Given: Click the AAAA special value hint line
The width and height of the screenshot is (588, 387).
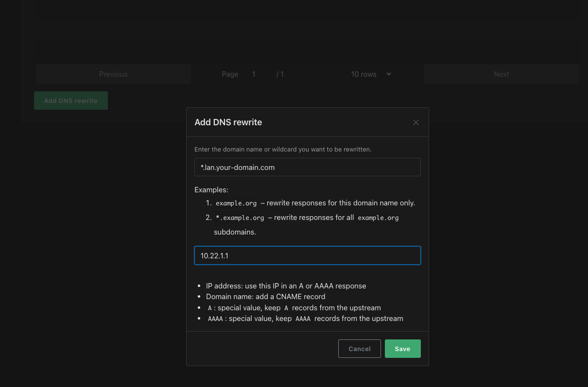Looking at the screenshot, I should point(305,319).
